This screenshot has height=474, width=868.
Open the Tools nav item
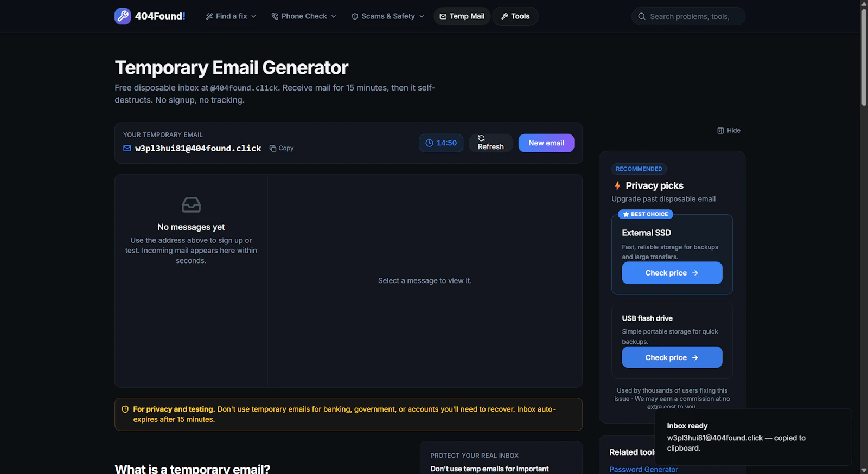[515, 16]
